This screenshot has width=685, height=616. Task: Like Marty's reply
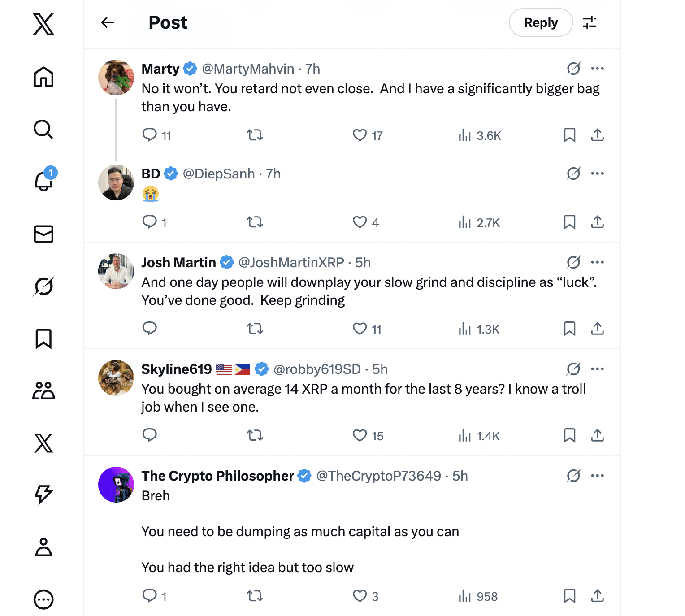tap(360, 135)
